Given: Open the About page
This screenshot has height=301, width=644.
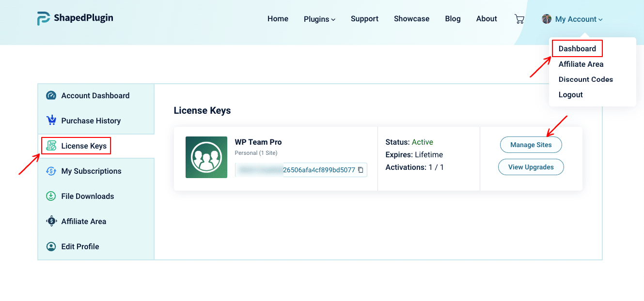Looking at the screenshot, I should (x=487, y=19).
